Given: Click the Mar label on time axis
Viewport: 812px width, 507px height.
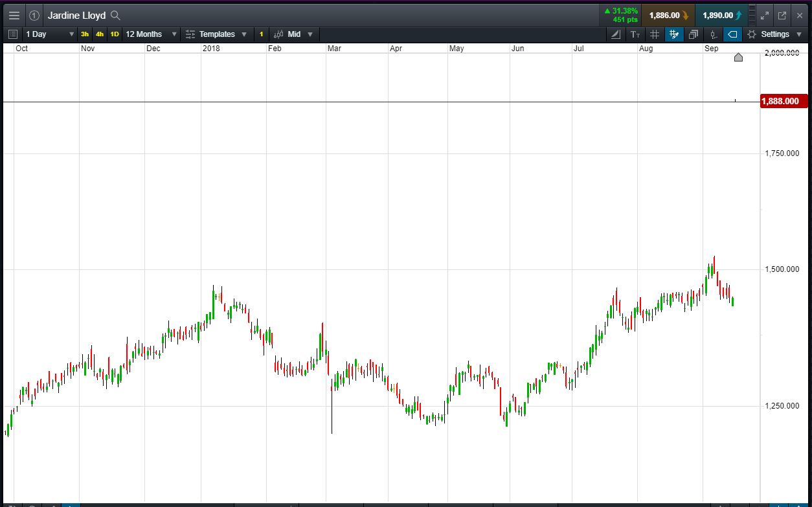Looking at the screenshot, I should point(334,49).
